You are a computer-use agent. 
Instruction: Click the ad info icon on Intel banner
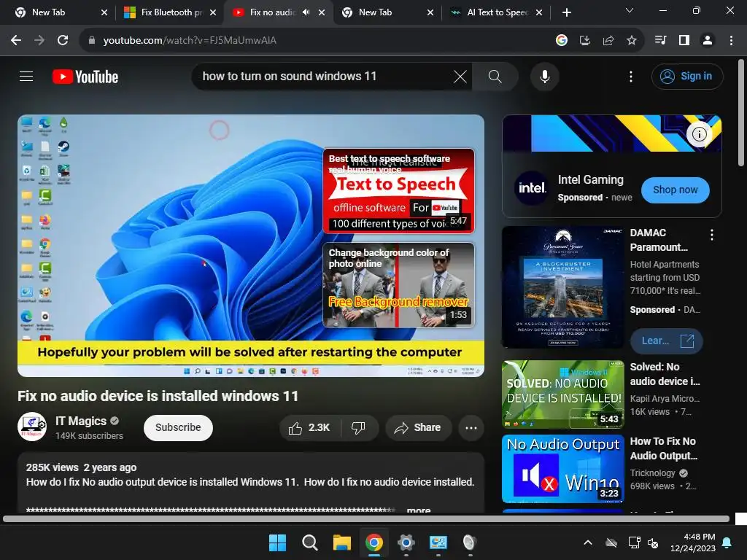coord(699,134)
